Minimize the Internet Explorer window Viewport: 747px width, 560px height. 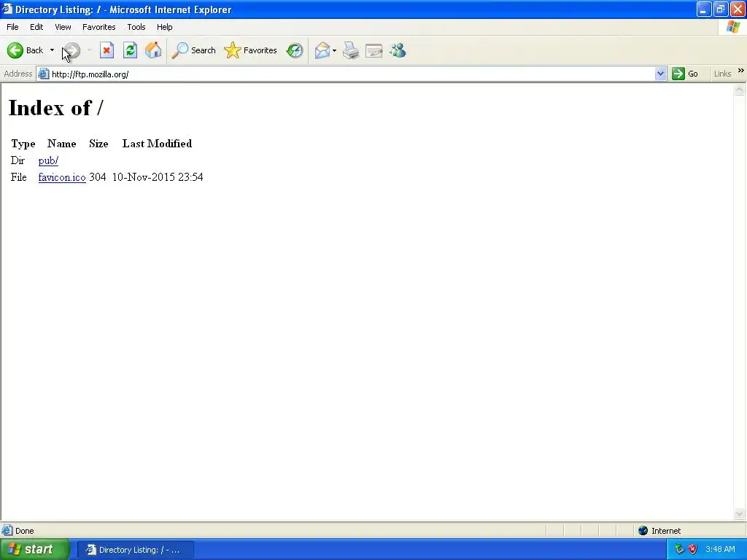(x=704, y=9)
